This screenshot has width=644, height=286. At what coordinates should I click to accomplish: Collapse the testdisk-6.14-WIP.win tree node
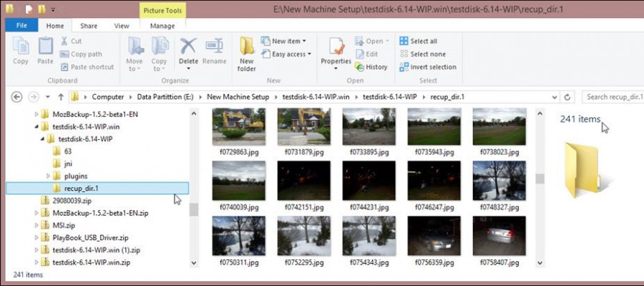coord(36,127)
